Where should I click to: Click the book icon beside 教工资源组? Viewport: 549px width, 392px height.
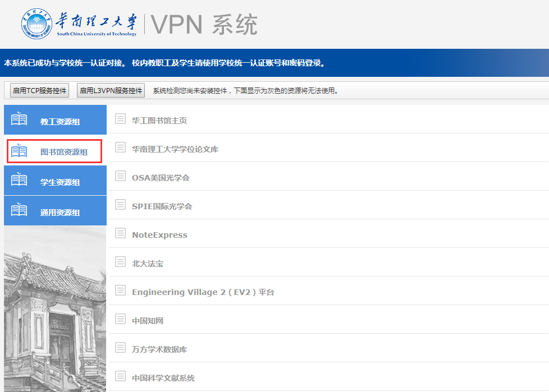tap(19, 118)
